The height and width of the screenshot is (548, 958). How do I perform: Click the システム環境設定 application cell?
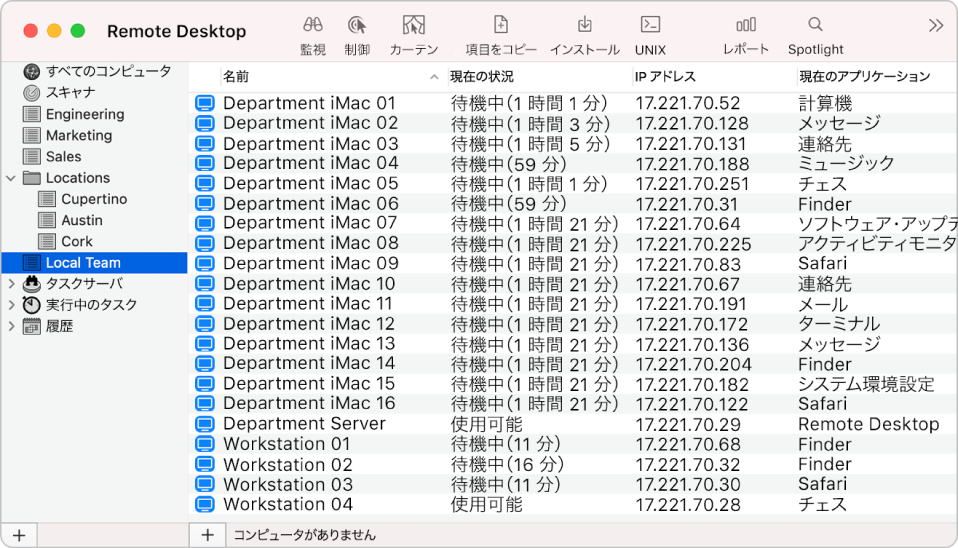pos(866,384)
